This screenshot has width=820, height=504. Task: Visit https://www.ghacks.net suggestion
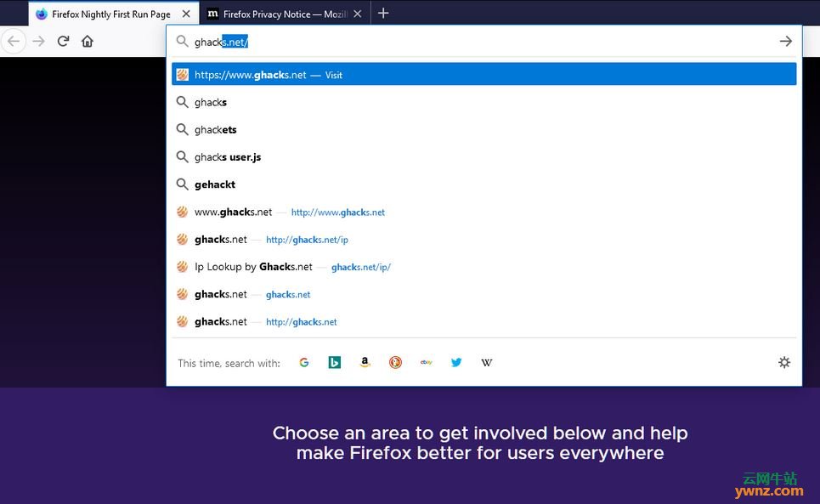pyautogui.click(x=484, y=74)
